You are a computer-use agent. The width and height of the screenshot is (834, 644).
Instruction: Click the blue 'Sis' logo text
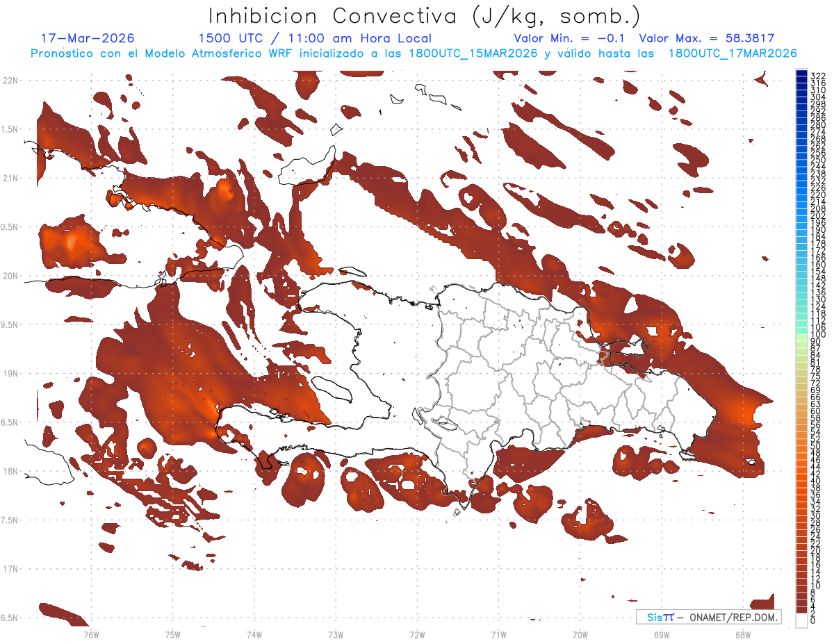(x=655, y=617)
